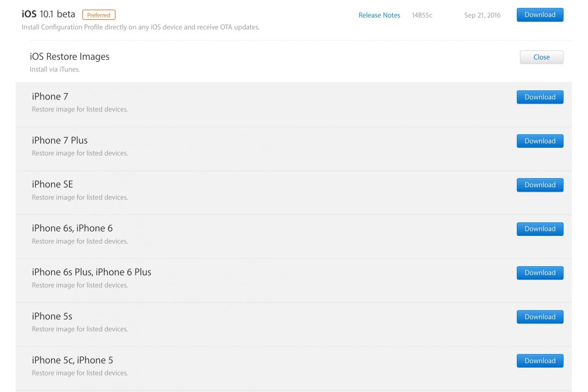Viewport: 588px width, 392px height.
Task: Click the iPhone 7 row title
Action: pyautogui.click(x=50, y=96)
